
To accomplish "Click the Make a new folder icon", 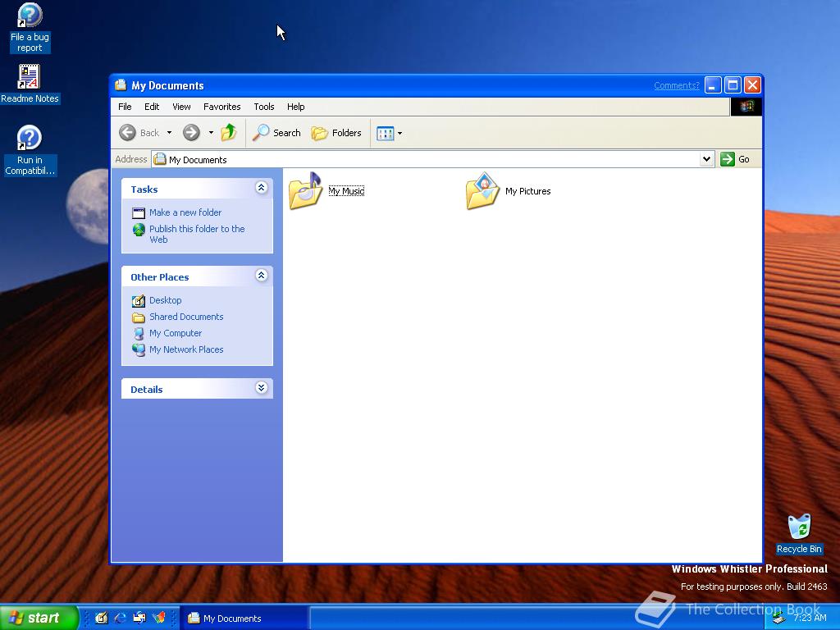I will tap(138, 213).
